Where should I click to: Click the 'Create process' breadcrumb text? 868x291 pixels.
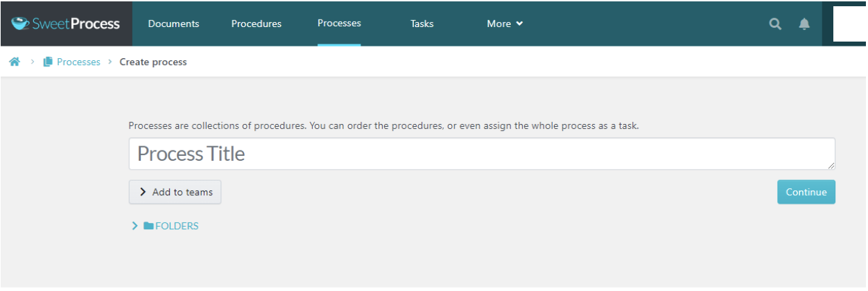(153, 62)
